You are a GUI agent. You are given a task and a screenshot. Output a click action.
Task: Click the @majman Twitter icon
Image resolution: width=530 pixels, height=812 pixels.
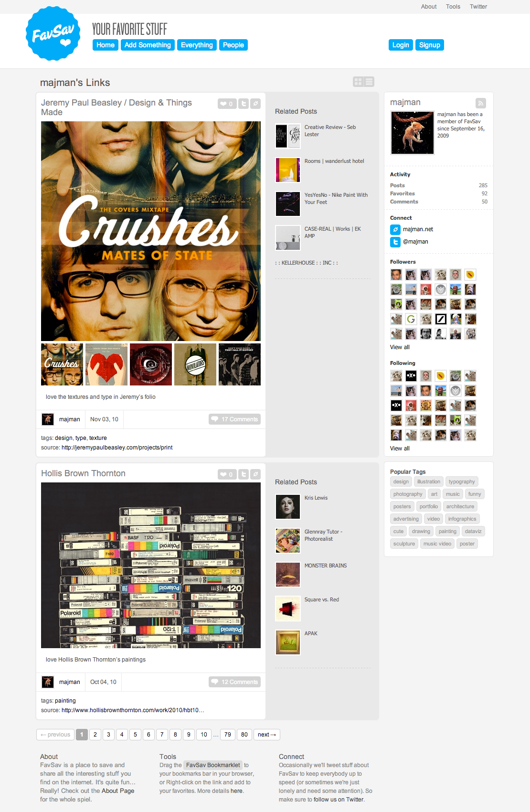[395, 242]
